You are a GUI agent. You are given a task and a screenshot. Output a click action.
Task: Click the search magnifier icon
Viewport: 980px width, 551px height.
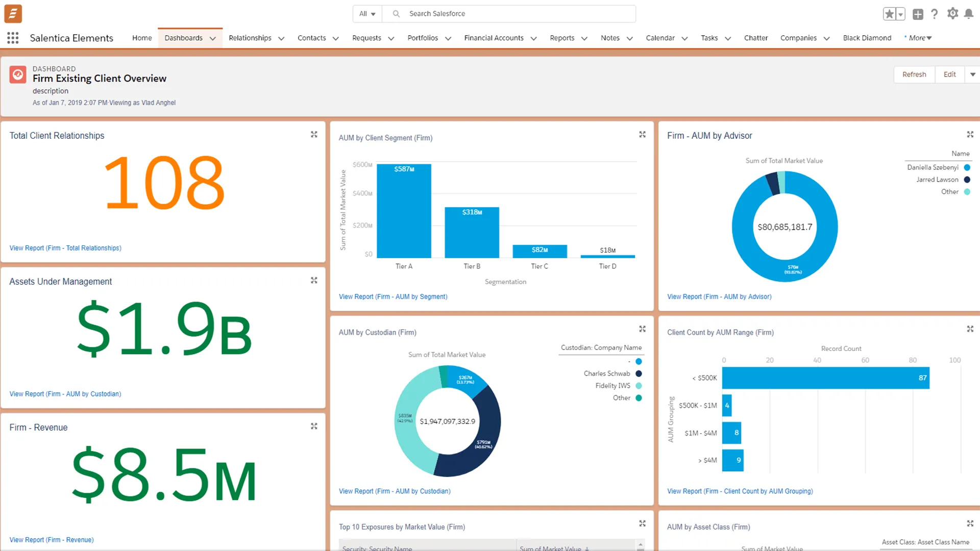396,14
